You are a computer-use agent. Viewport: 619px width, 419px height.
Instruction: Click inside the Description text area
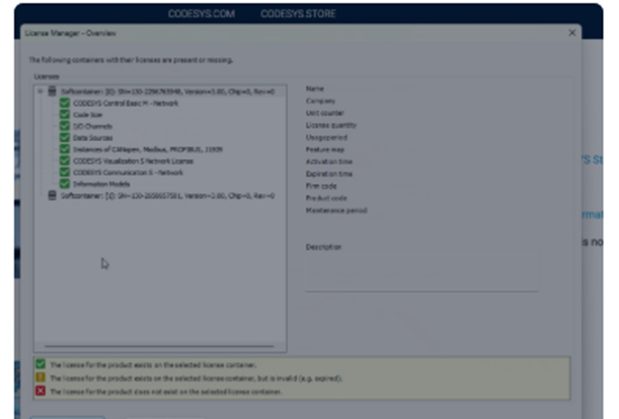point(421,271)
